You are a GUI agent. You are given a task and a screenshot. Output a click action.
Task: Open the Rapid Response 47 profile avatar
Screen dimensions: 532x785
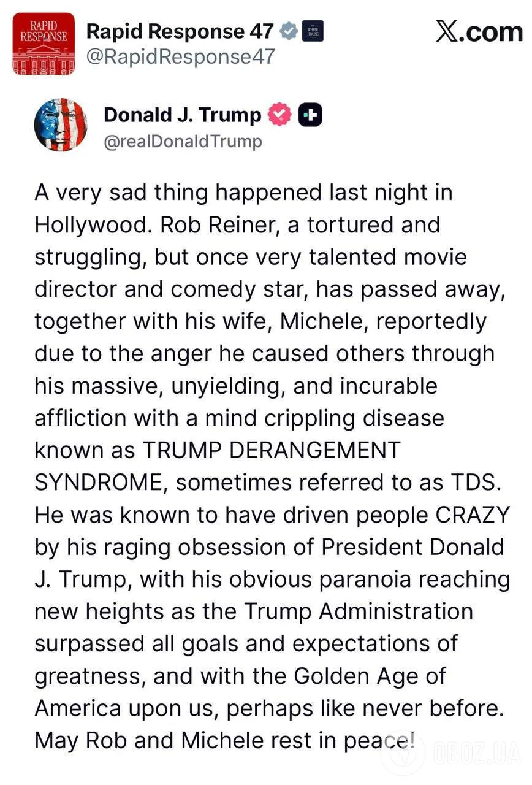(x=44, y=44)
